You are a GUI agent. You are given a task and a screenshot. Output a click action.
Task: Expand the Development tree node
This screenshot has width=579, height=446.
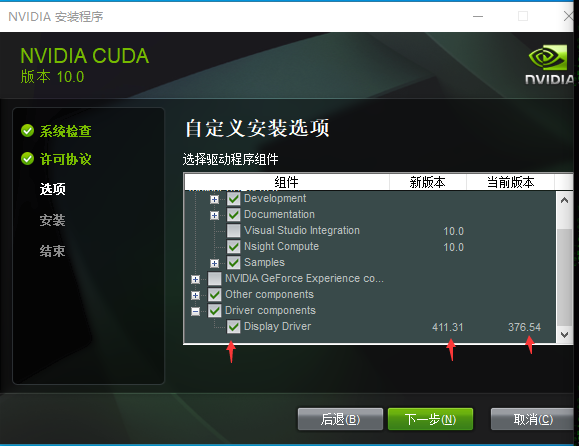(x=214, y=200)
